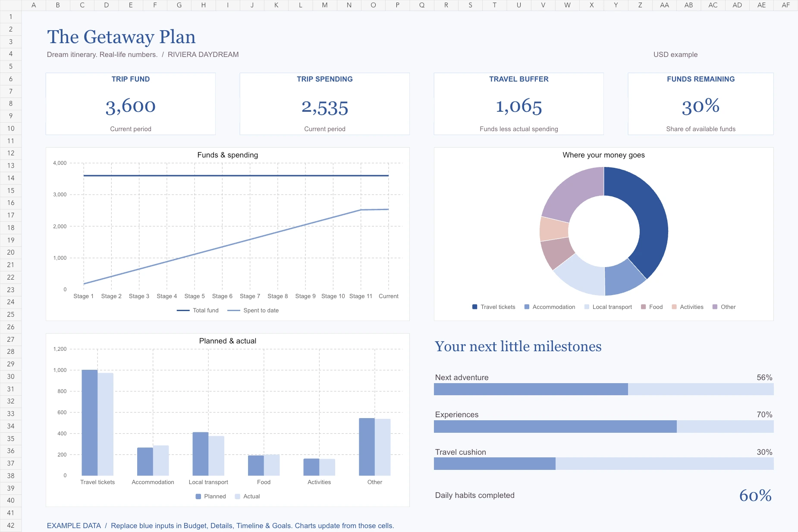This screenshot has height=532, width=798.
Task: Click the 'USD example' label
Action: click(x=675, y=54)
